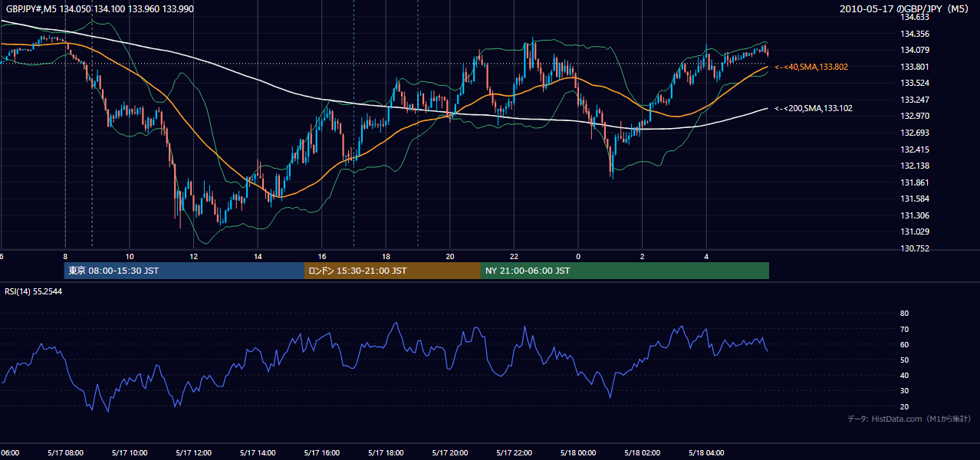Click the bottom date label 5/17 16:00

point(321,452)
